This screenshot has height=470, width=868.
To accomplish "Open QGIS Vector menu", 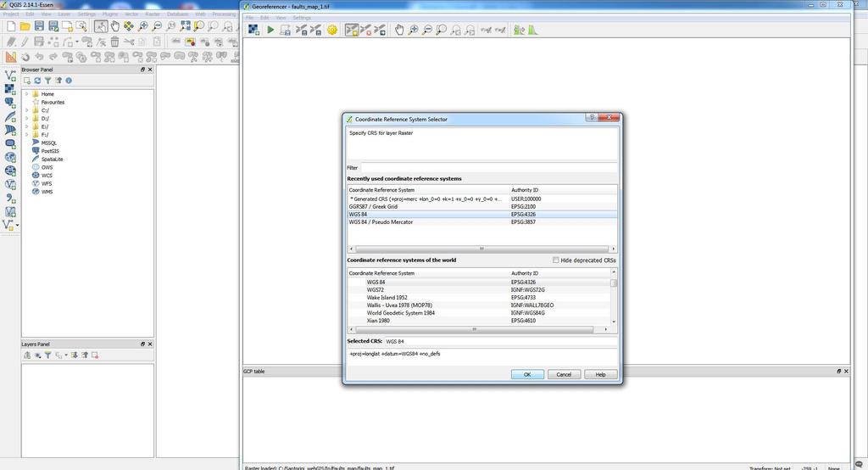I will point(131,14).
